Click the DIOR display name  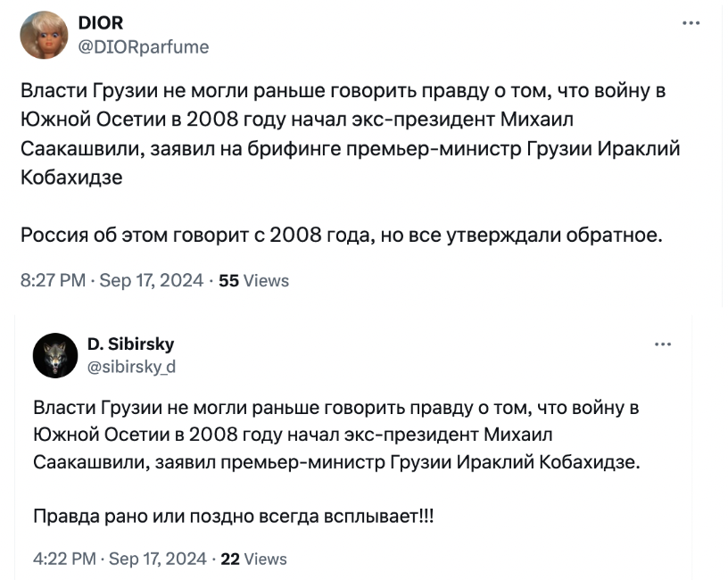[x=100, y=23]
